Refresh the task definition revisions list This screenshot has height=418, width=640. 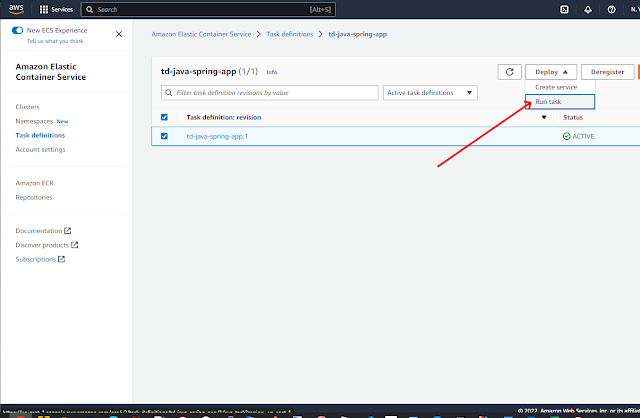[509, 72]
